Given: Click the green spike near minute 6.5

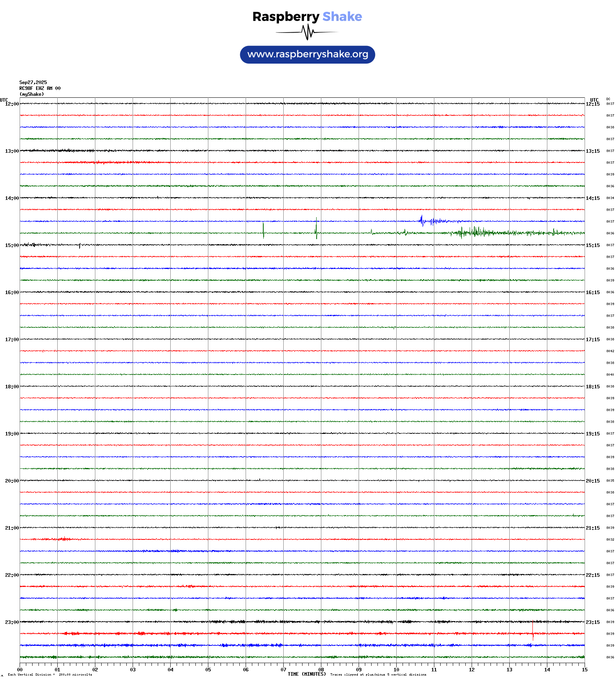Looking at the screenshot, I should click(x=263, y=230).
